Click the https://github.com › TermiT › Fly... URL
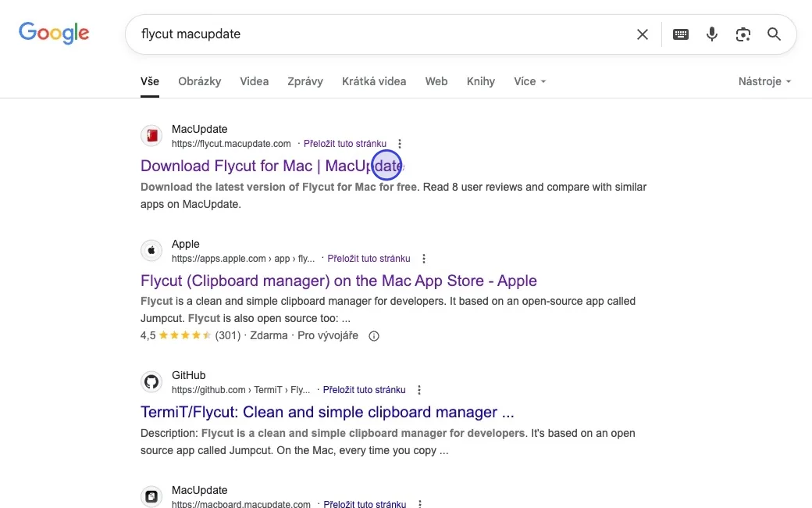Image resolution: width=812 pixels, height=508 pixels. tap(240, 390)
